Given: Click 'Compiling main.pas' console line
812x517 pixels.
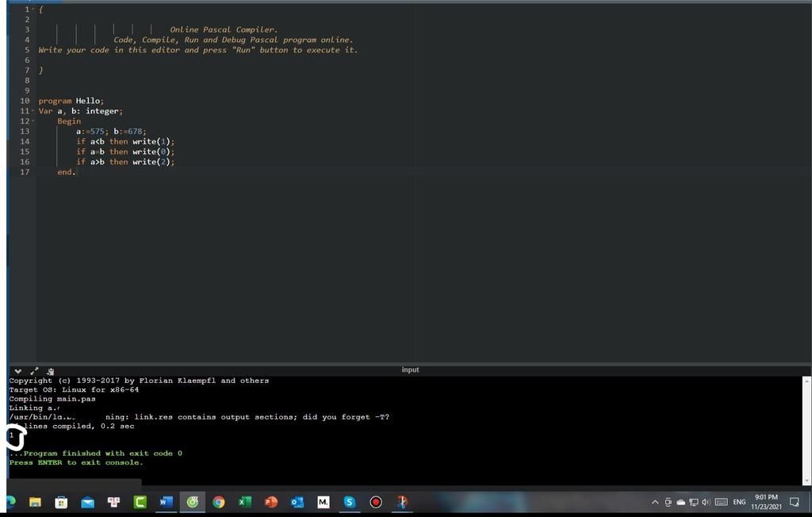Looking at the screenshot, I should point(52,399).
